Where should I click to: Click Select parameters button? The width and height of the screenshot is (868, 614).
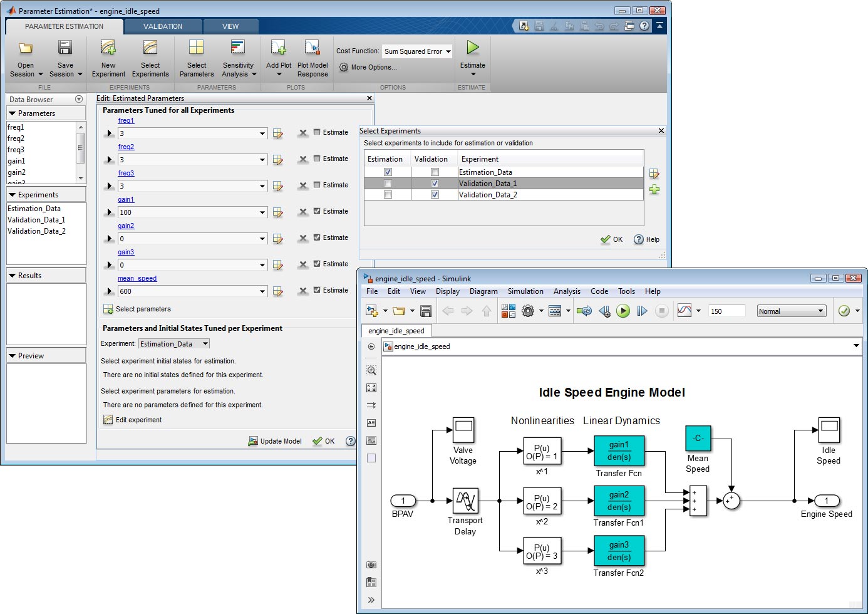[137, 309]
